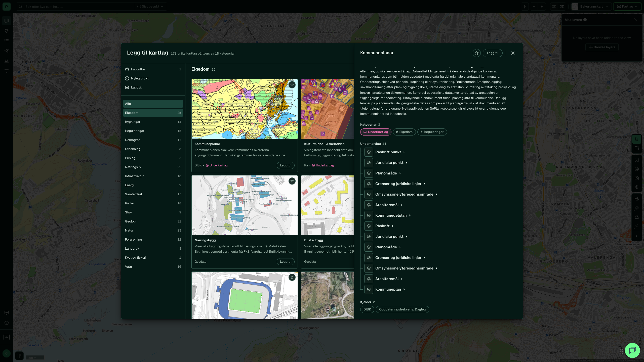
Task: Click the bookmark tool icon
Action: [637, 160]
